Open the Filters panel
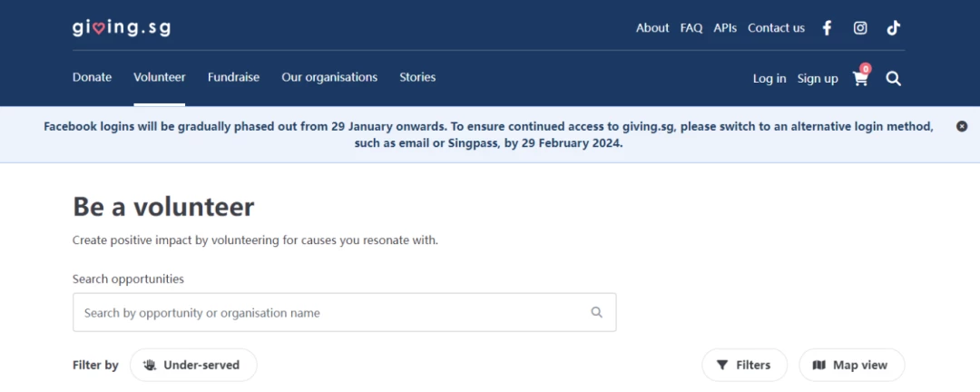980x392 pixels. click(x=744, y=365)
